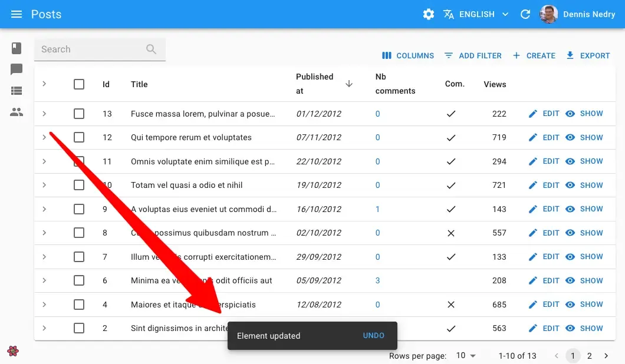The image size is (625, 364).
Task: Expand the row for post 13
Action: pos(44,114)
